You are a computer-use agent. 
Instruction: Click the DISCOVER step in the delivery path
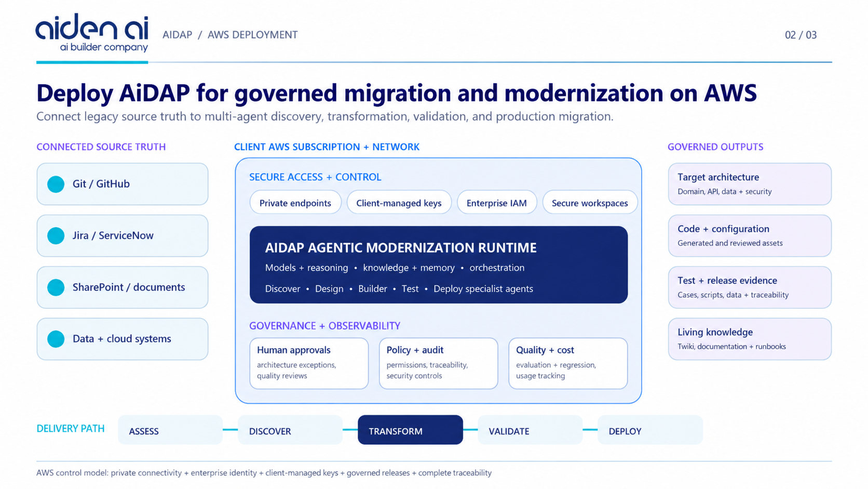click(290, 430)
